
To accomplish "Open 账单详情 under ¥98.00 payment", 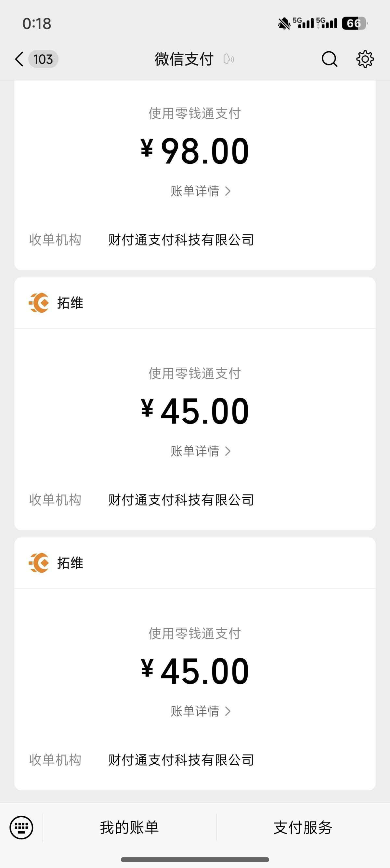I will (x=201, y=191).
